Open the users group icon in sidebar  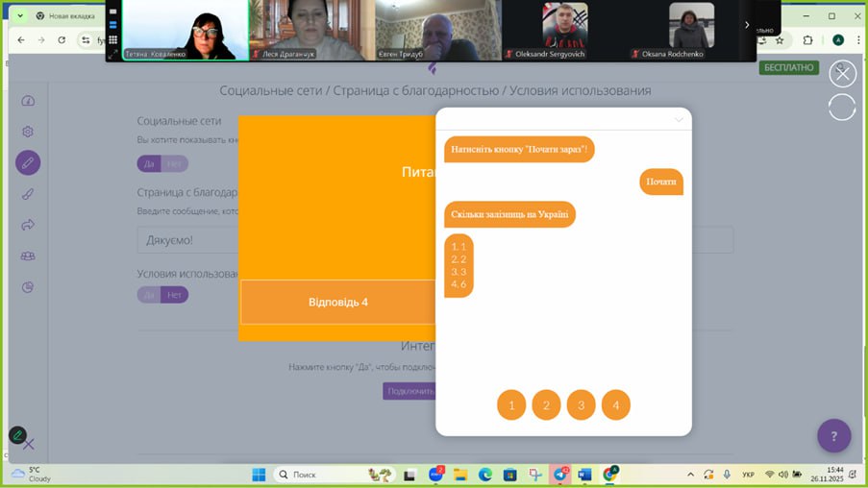pyautogui.click(x=28, y=256)
